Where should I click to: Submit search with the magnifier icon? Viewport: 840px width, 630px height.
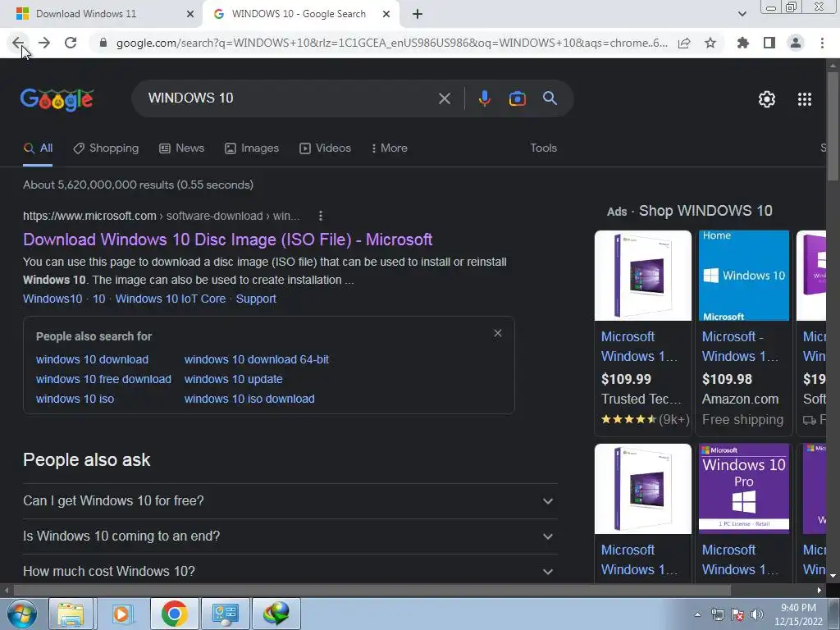coord(550,98)
